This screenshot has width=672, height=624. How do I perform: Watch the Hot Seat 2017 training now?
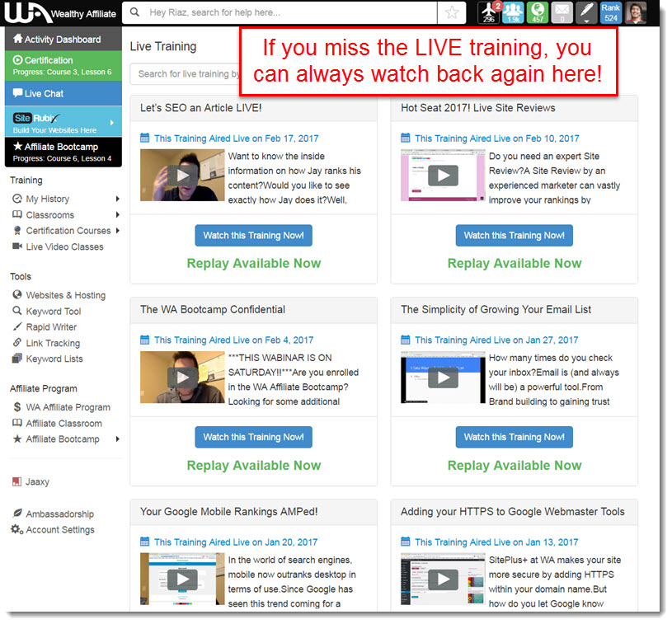point(515,235)
